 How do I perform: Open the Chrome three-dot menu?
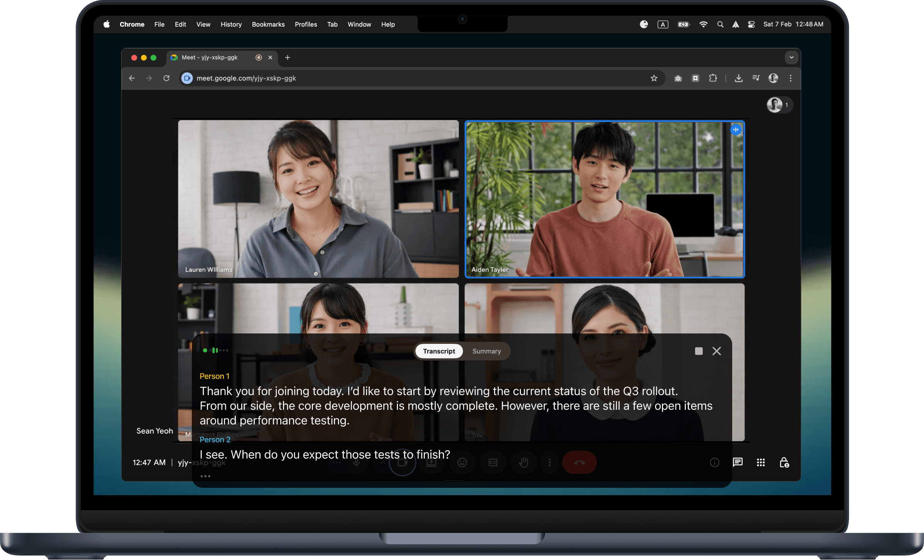point(790,78)
